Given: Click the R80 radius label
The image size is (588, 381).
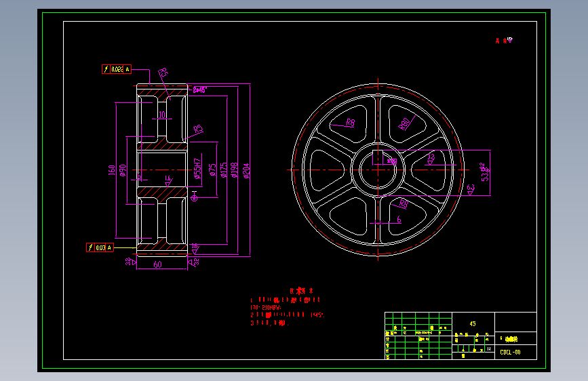Looking at the screenshot, I should pyautogui.click(x=404, y=124).
